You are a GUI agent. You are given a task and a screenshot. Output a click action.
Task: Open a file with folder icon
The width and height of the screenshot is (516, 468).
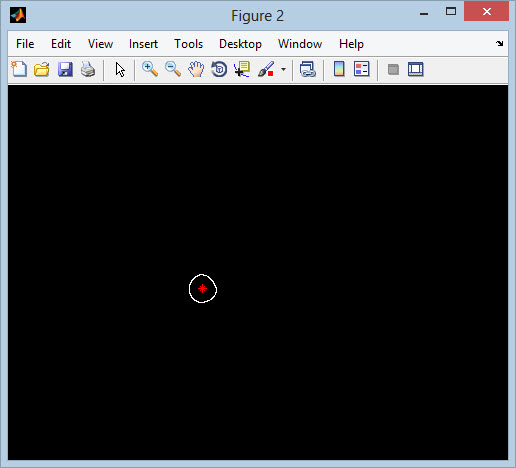pos(42,70)
